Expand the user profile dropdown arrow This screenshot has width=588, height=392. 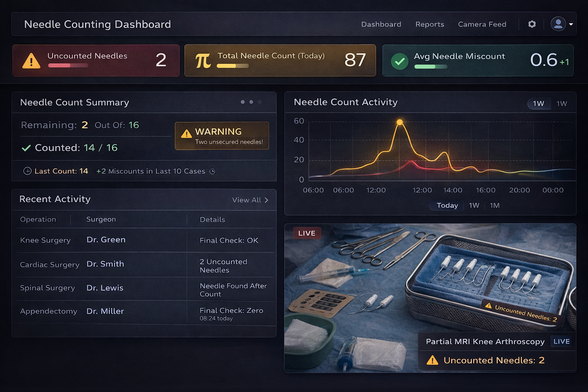(571, 24)
